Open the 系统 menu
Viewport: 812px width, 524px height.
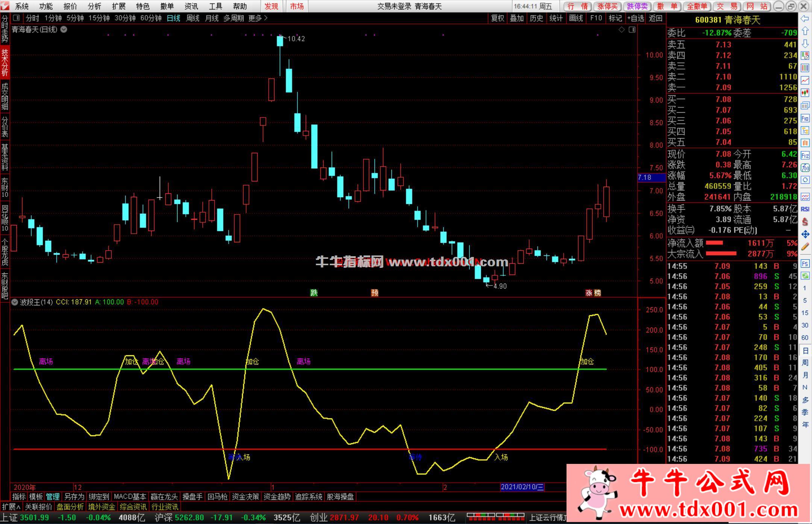(x=22, y=6)
